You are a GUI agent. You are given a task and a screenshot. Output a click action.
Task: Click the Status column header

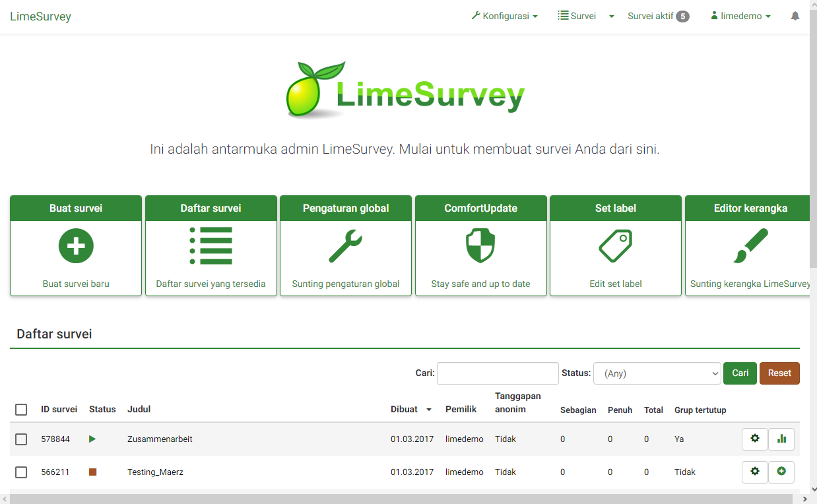[102, 410]
